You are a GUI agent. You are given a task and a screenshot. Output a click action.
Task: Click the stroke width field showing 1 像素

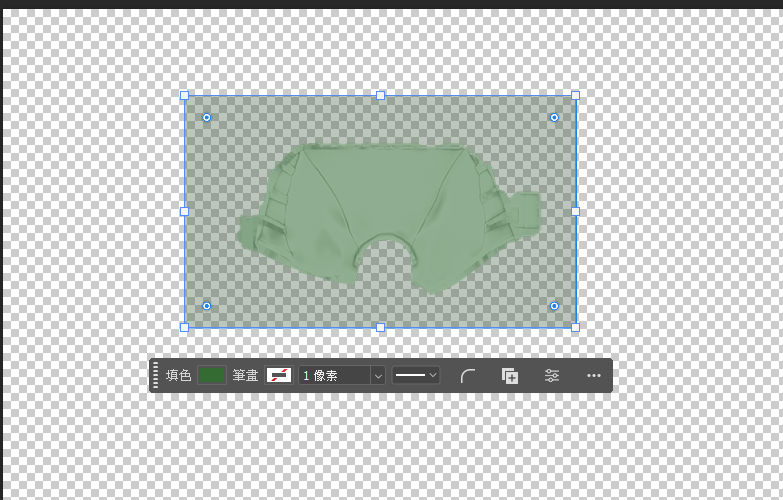click(333, 375)
